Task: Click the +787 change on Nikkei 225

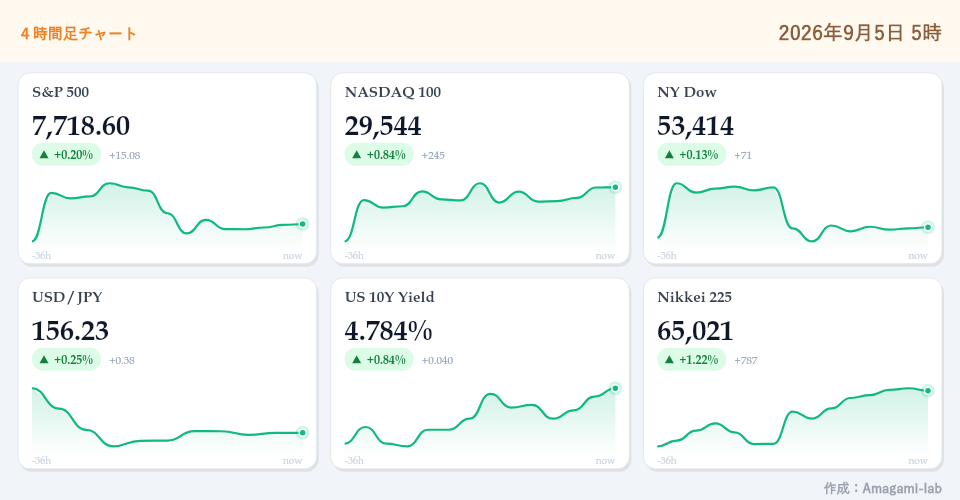Action: pos(746,360)
